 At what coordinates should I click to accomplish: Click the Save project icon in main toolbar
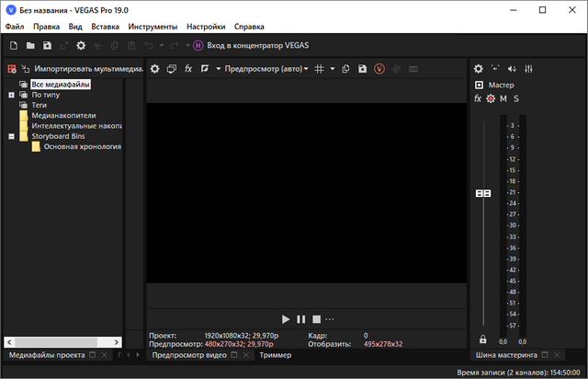click(x=47, y=45)
